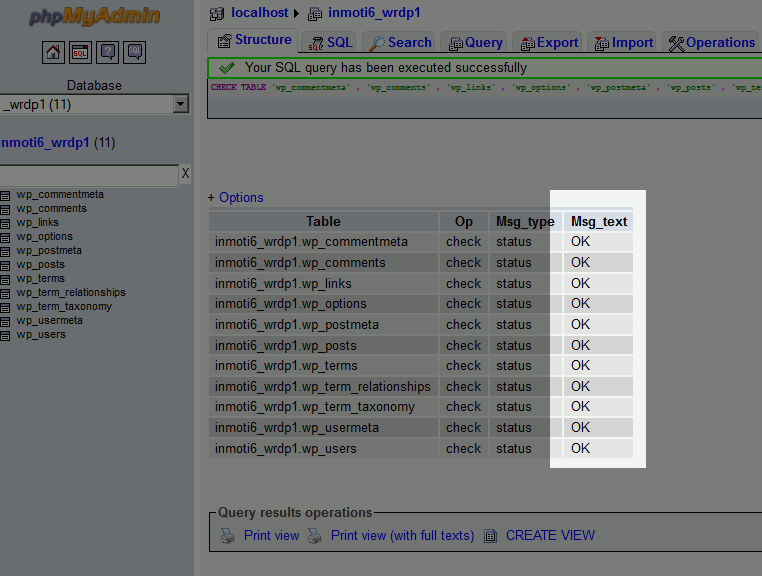Click the CREATE VIEW icon
762x576 pixels.
(x=491, y=536)
